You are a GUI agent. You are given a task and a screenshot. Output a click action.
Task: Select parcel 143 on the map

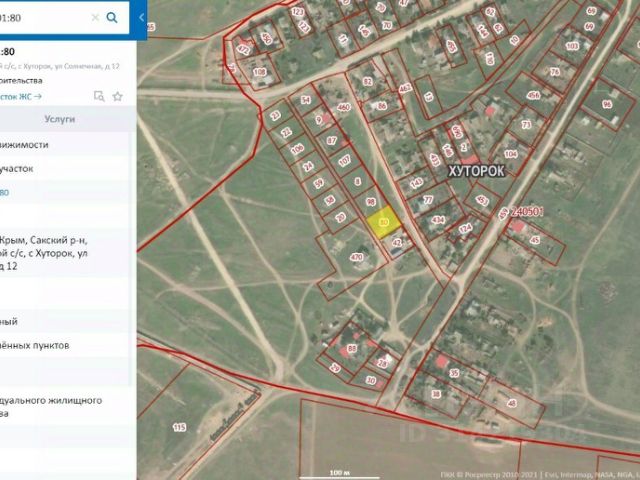(416, 183)
